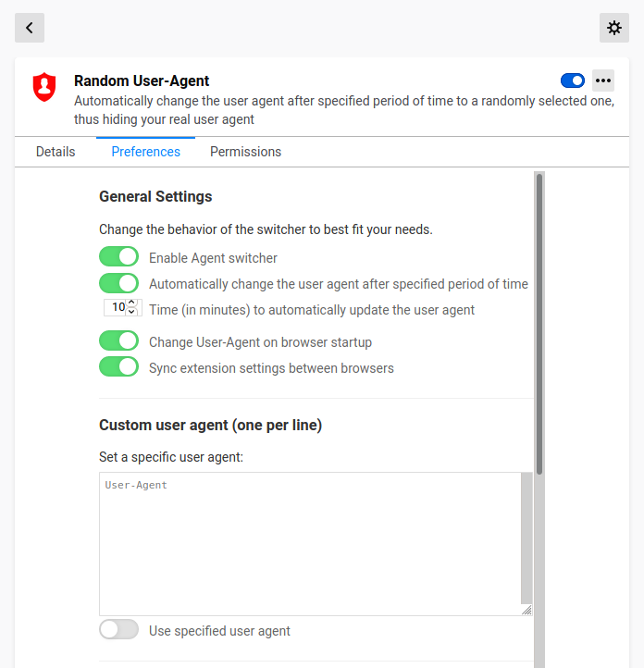Click the back arrow button
This screenshot has height=668, width=644.
click(x=30, y=28)
